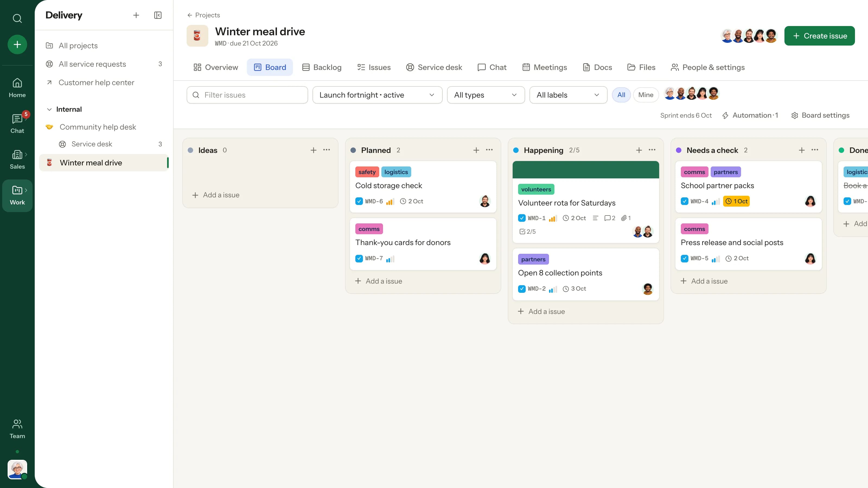
Task: Select the All filter toggle
Action: (x=621, y=95)
